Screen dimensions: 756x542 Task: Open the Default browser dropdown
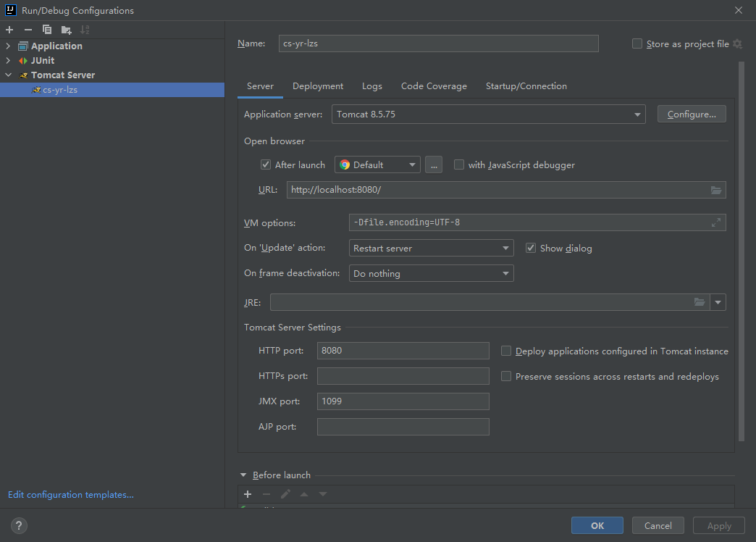tap(377, 164)
